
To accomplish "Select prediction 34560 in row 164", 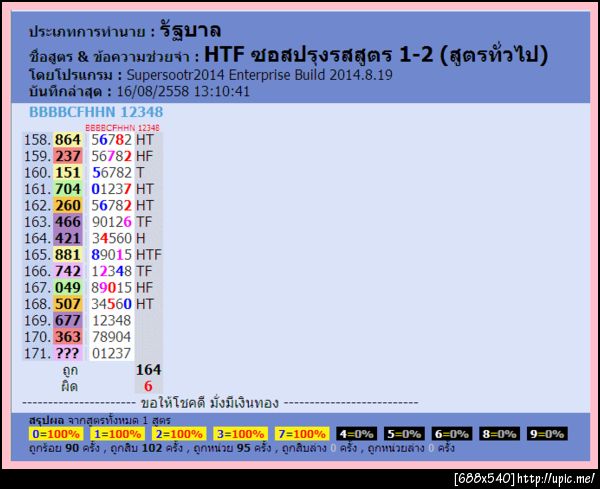I will pos(111,238).
